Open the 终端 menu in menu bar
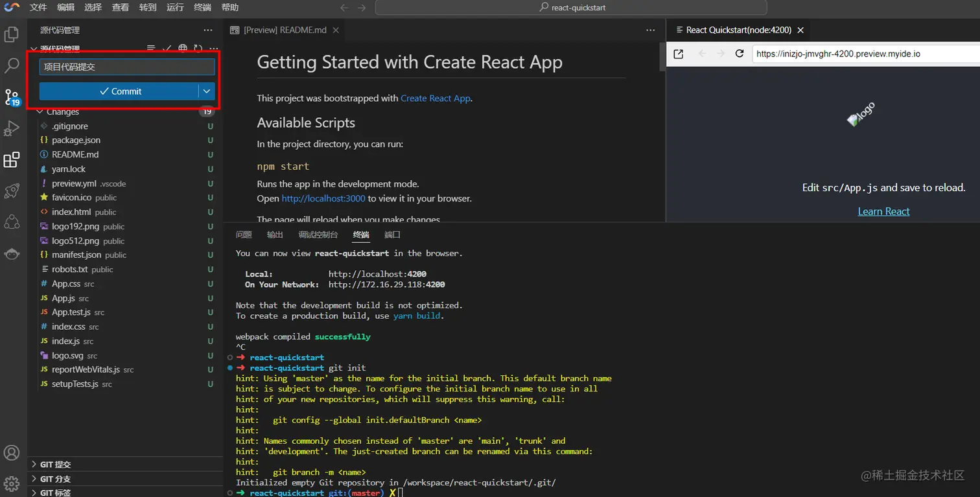The height and width of the screenshot is (497, 980). tap(202, 8)
